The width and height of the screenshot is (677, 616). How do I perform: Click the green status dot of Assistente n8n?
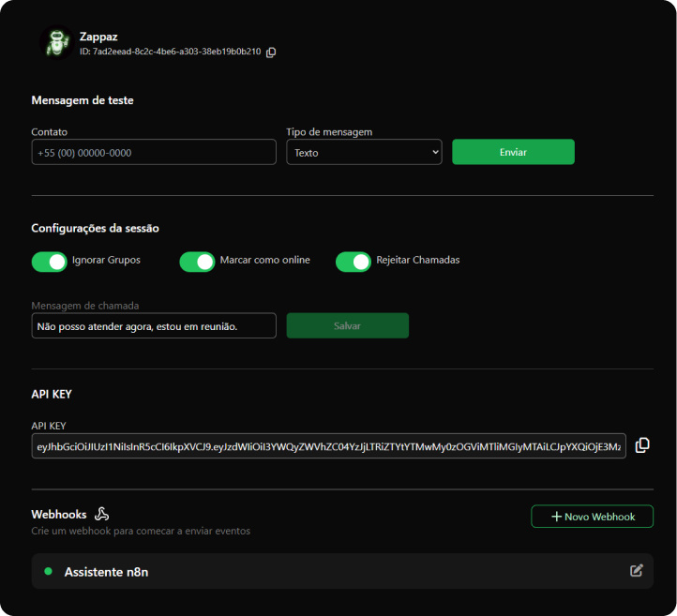tap(49, 571)
